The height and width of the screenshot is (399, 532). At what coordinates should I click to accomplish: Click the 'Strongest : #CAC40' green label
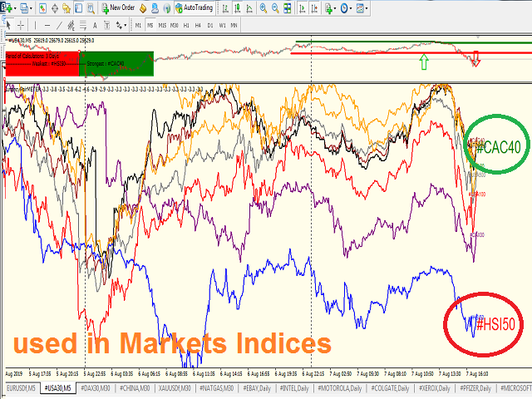(x=106, y=63)
